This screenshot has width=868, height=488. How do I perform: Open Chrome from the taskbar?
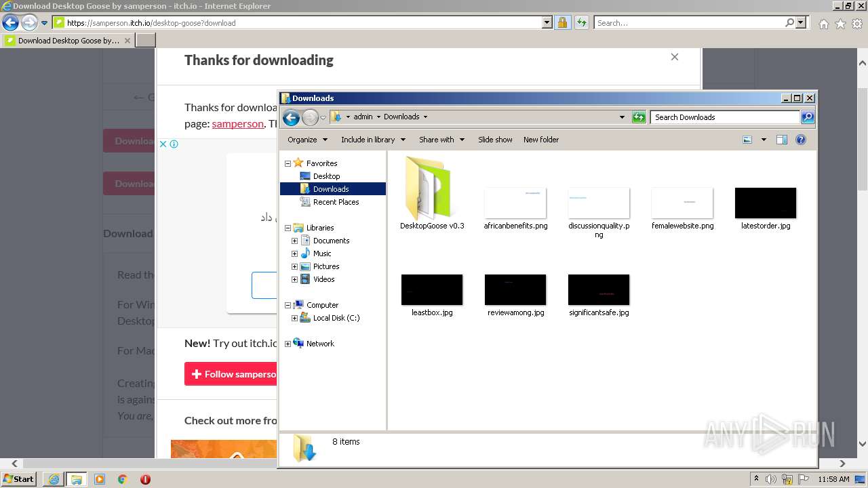coord(122,479)
